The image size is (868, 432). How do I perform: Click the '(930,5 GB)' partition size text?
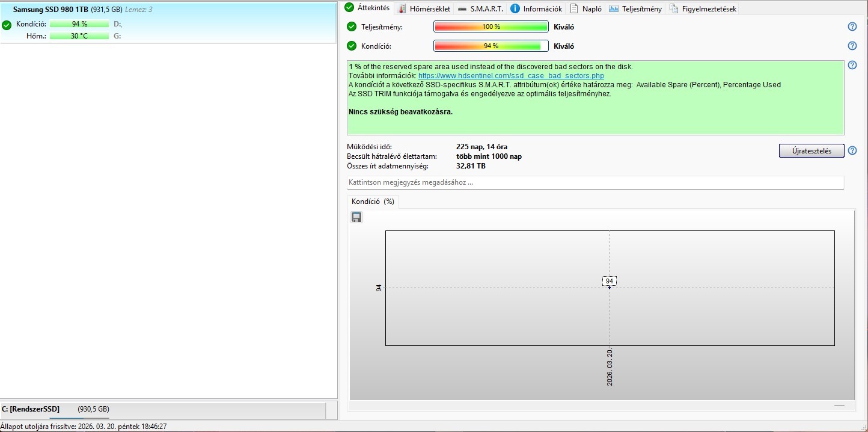[x=93, y=409]
